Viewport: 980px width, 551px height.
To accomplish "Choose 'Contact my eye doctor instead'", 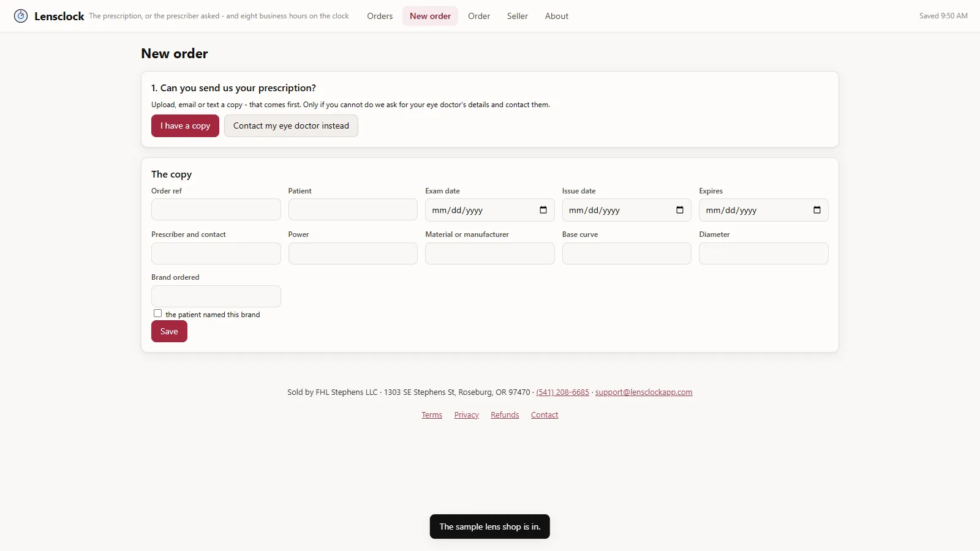I will tap(291, 126).
